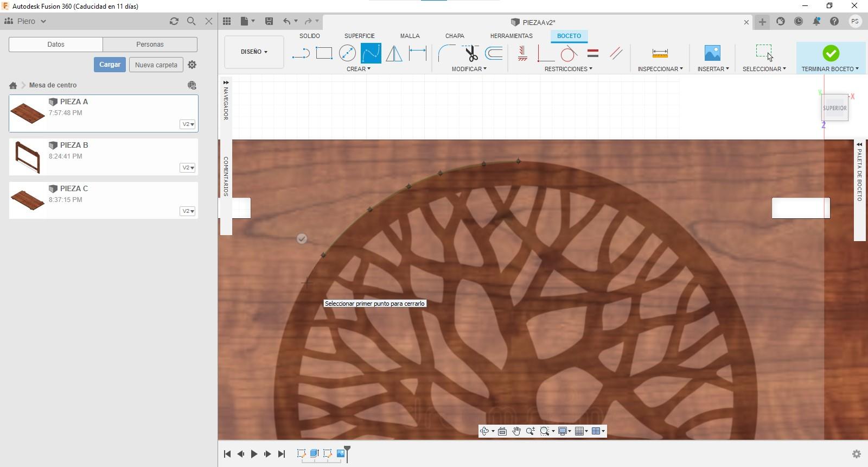Open the Extensions icon in title bar

(x=781, y=21)
